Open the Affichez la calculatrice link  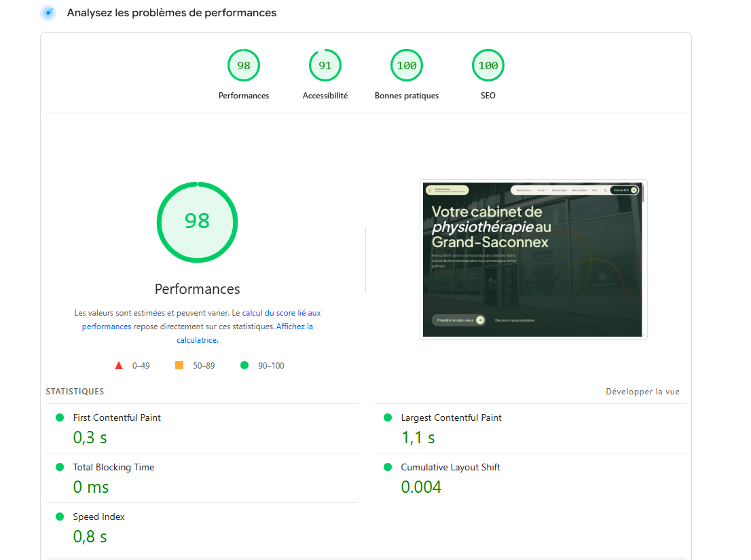[x=294, y=326]
